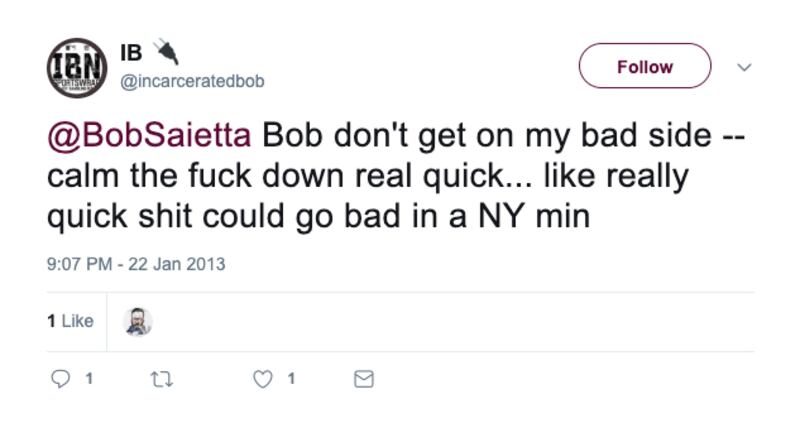This screenshot has width=800, height=423.
Task: Like the tweet with the heart icon
Action: click(263, 379)
